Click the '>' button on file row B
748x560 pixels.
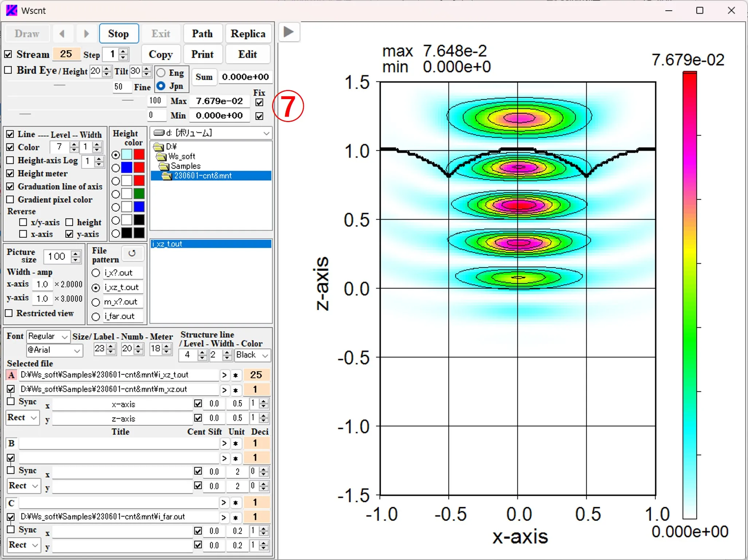pyautogui.click(x=224, y=443)
